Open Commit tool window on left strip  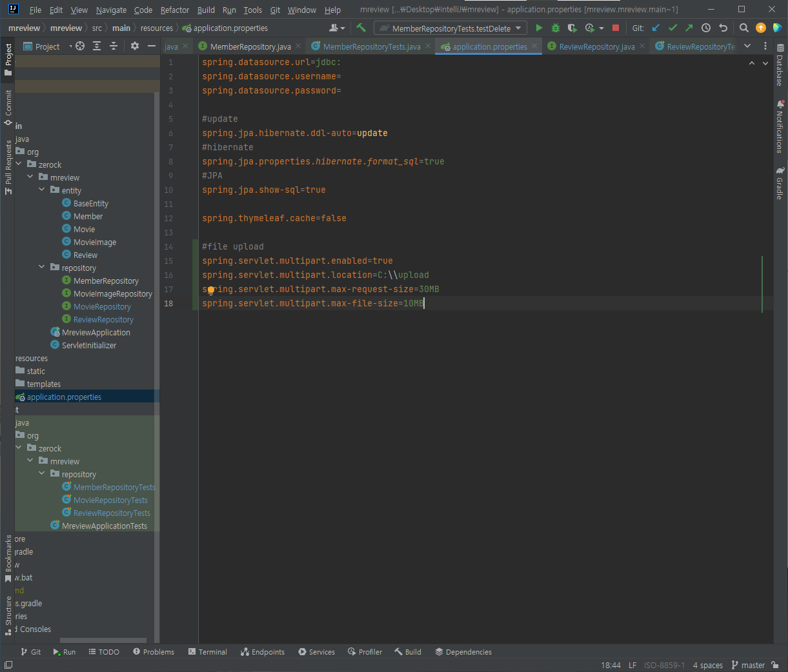tap(8, 108)
